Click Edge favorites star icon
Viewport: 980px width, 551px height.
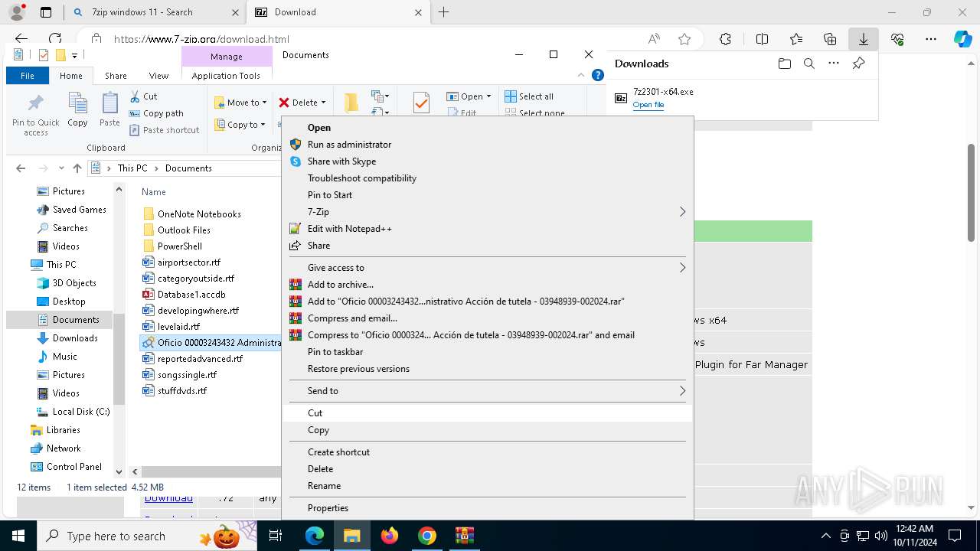point(684,39)
